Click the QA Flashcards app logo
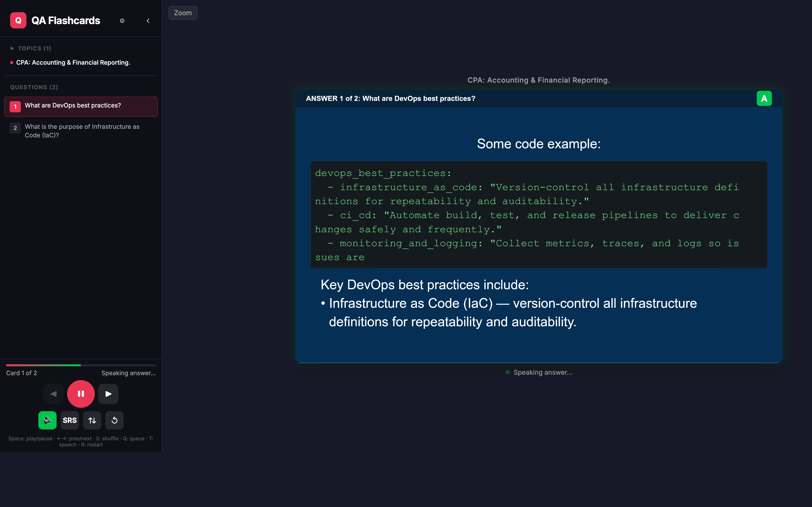Screen dimensions: 812x507 point(18,20)
